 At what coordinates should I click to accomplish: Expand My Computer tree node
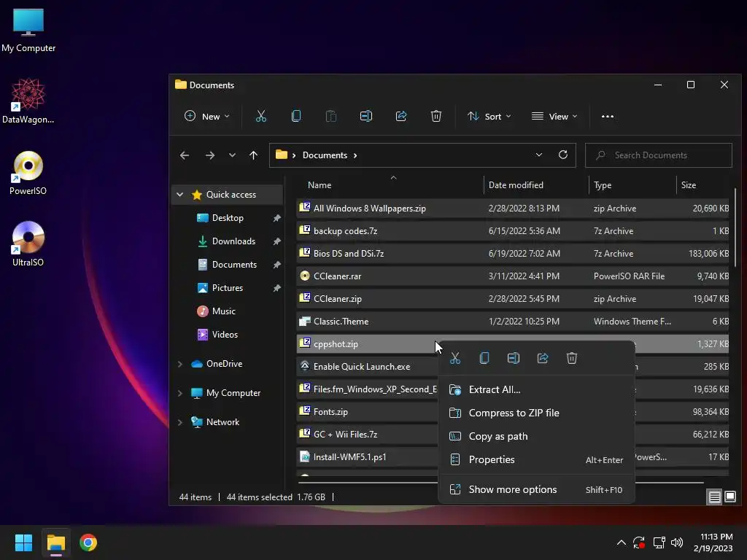(180, 393)
